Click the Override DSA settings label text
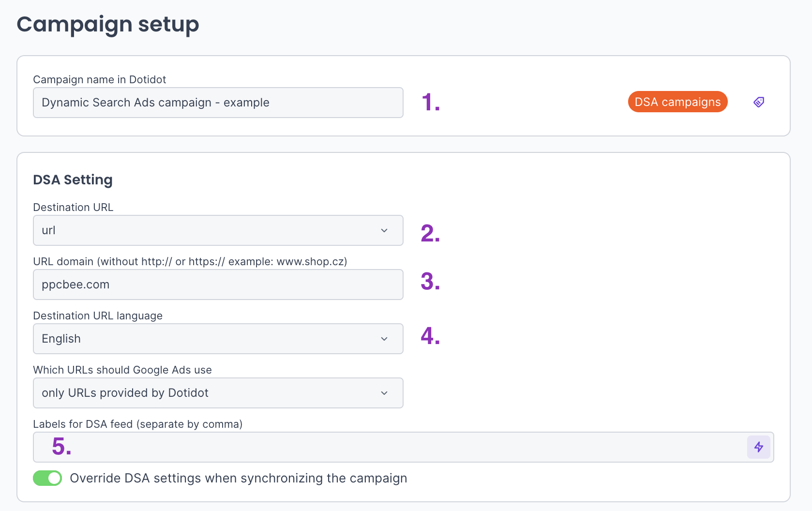Screen dimensions: 812x511 pos(238,478)
